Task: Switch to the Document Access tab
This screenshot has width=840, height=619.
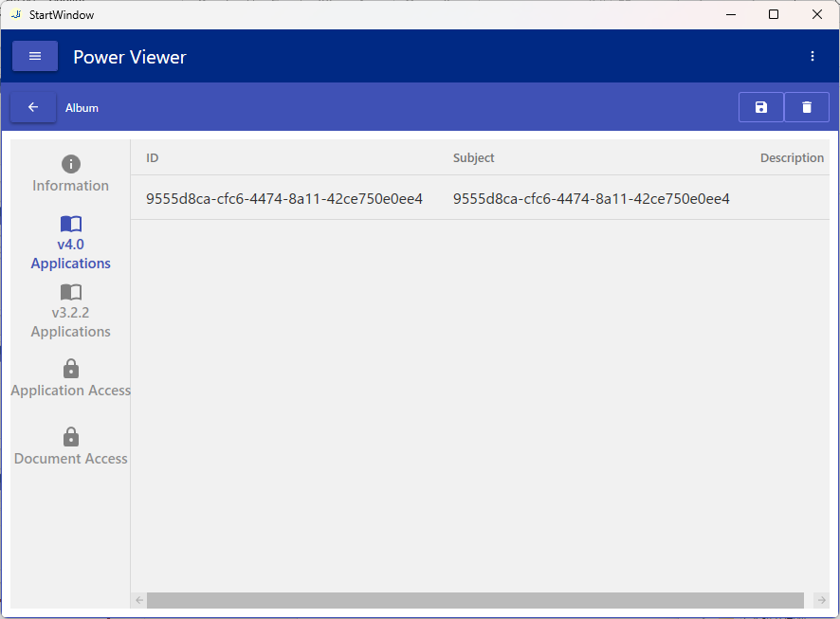Action: coord(71,459)
